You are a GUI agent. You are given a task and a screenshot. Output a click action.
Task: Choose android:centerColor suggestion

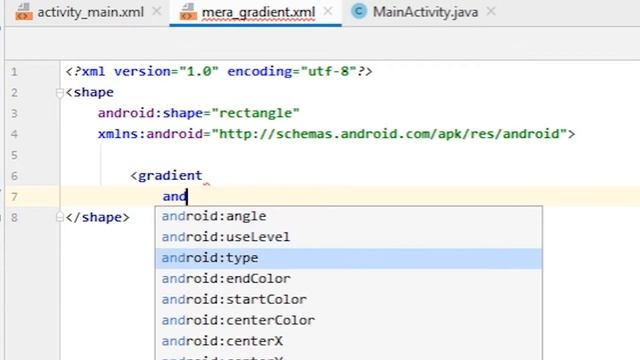349,320
